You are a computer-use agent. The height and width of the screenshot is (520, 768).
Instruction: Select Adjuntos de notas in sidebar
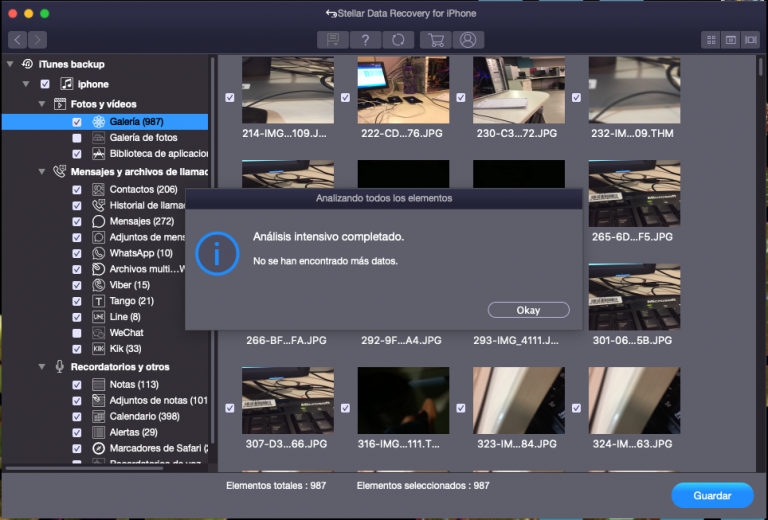158,401
